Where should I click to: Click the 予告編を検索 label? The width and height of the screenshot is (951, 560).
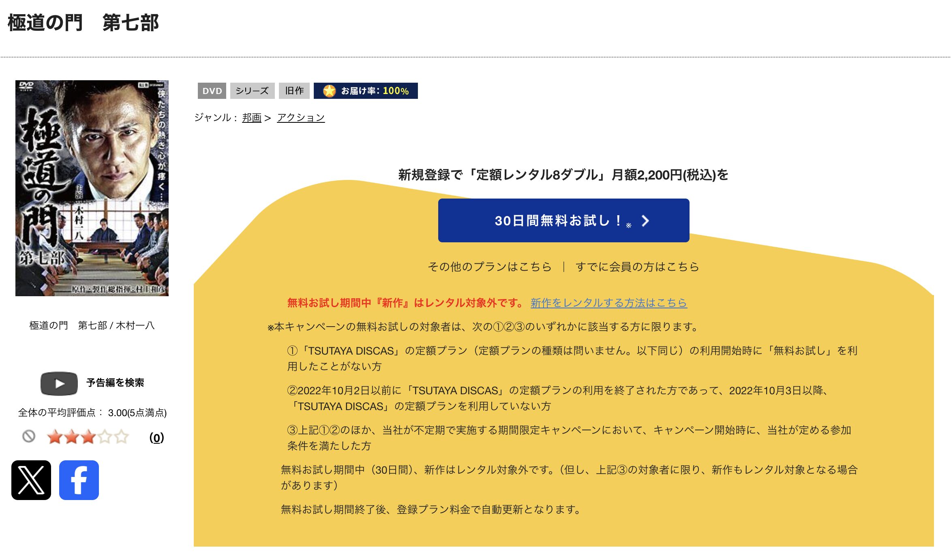pyautogui.click(x=116, y=383)
